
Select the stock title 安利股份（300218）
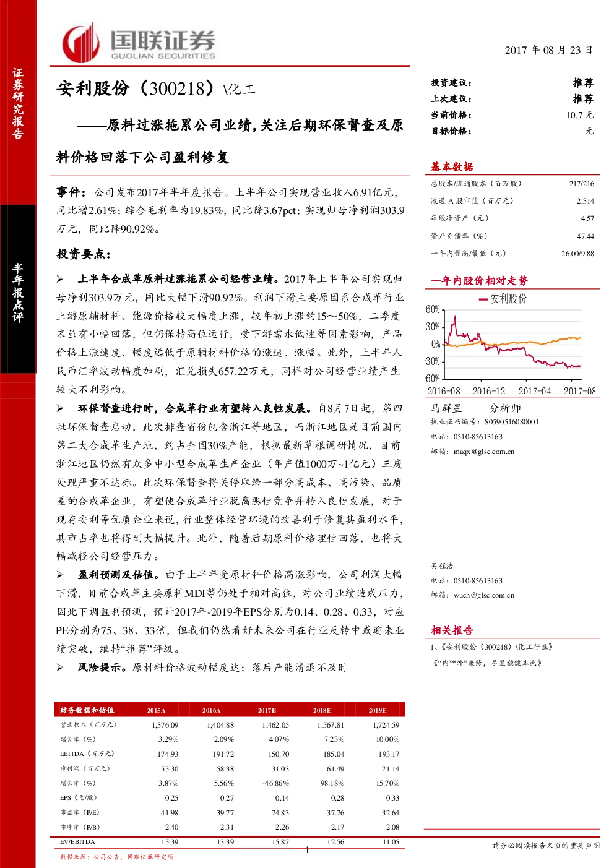pyautogui.click(x=137, y=88)
